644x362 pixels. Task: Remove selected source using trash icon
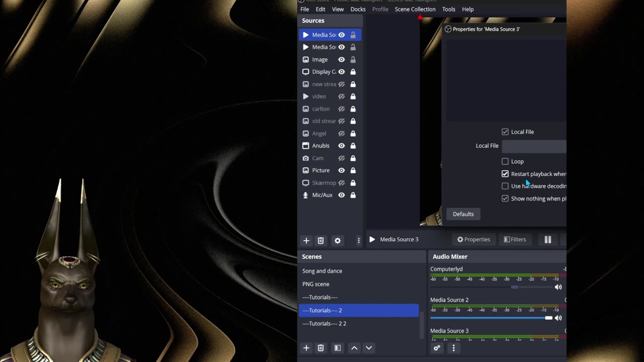320,240
